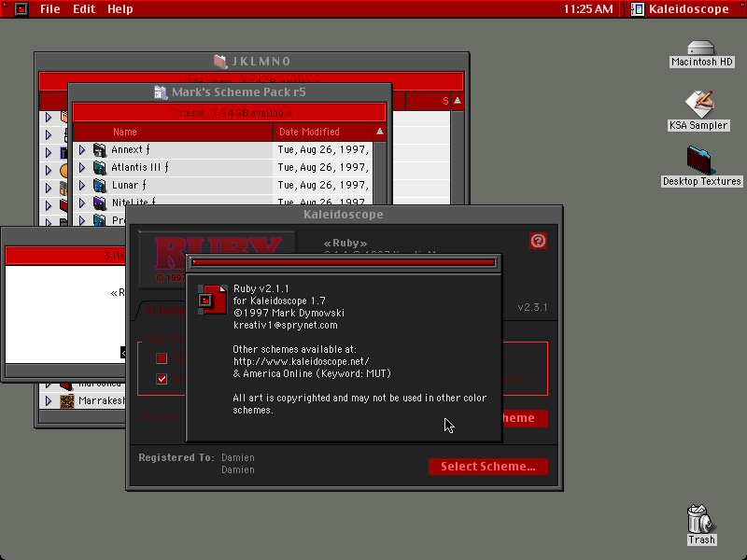The image size is (747, 560).
Task: Click the help question-mark icon in Kaleidoscope
Action: (538, 241)
